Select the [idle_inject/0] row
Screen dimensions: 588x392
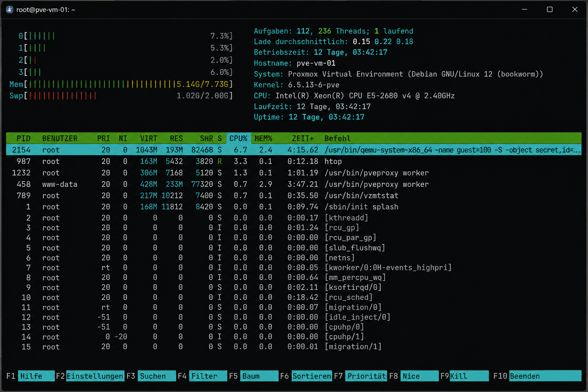pos(294,317)
